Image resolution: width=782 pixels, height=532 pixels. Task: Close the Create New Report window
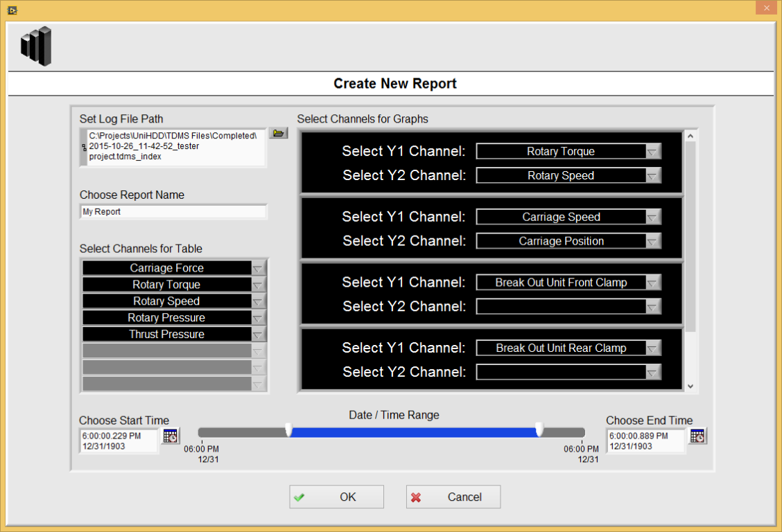(767, 8)
